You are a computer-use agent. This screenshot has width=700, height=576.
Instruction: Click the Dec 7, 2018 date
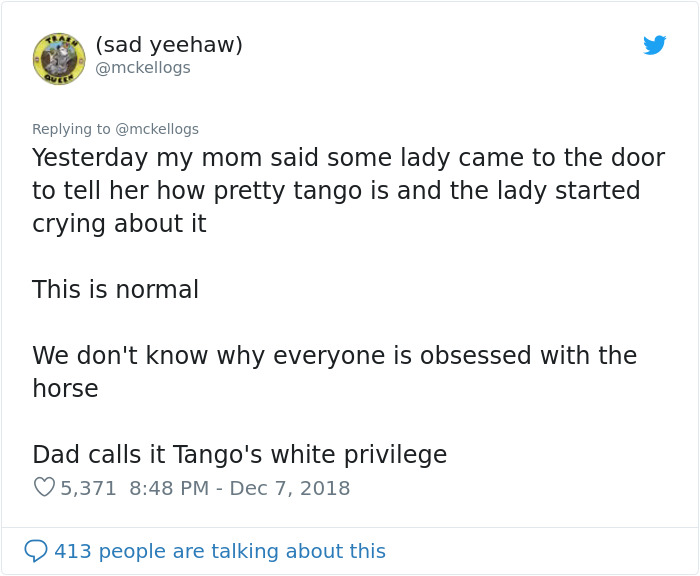[x=290, y=488]
